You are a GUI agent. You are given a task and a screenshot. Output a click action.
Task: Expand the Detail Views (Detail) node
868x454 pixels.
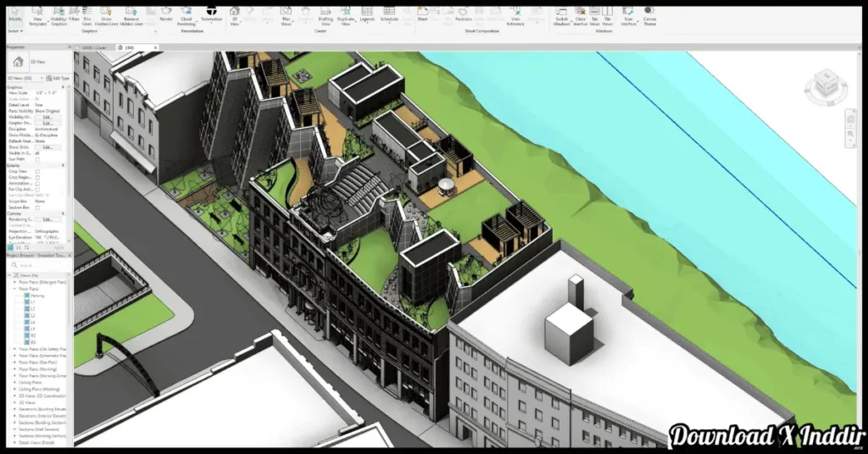point(15,442)
